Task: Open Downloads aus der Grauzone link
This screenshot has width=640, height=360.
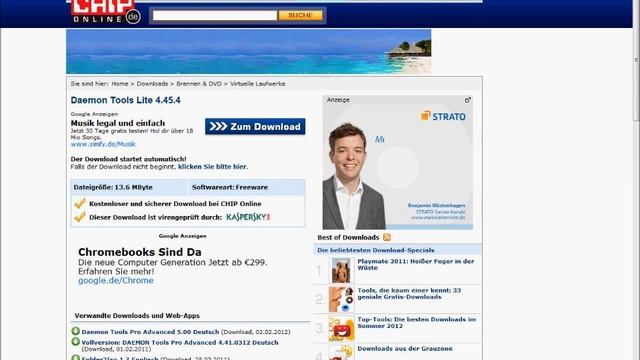Action: click(x=405, y=349)
